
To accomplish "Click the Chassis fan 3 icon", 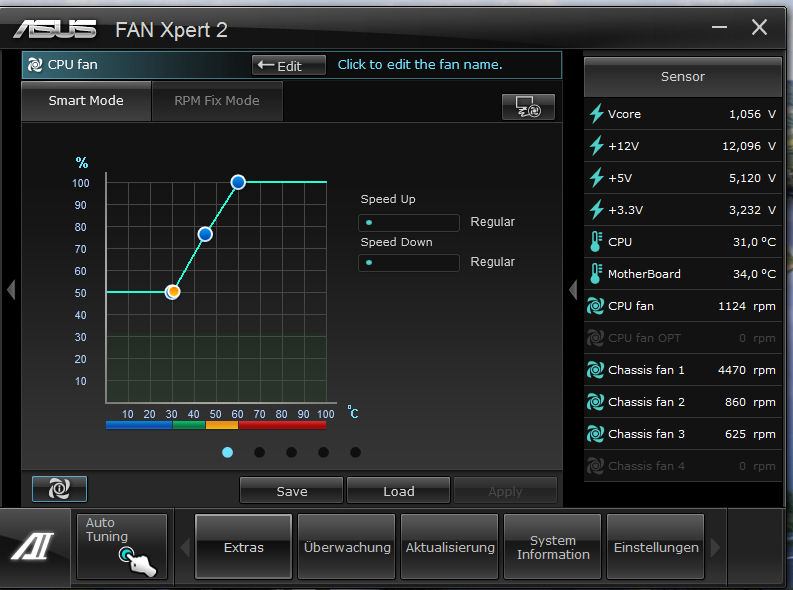I will click(x=595, y=434).
